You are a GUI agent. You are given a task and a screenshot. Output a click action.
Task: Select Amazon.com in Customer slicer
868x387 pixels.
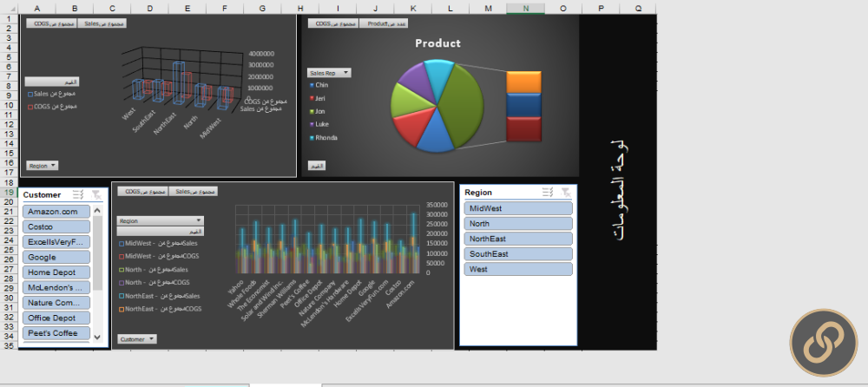point(56,212)
